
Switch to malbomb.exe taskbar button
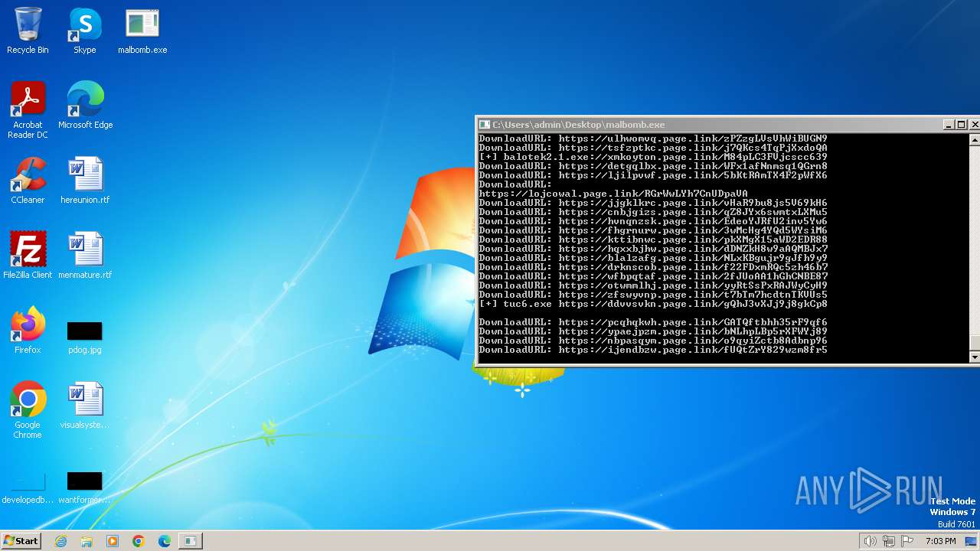[x=190, y=541]
